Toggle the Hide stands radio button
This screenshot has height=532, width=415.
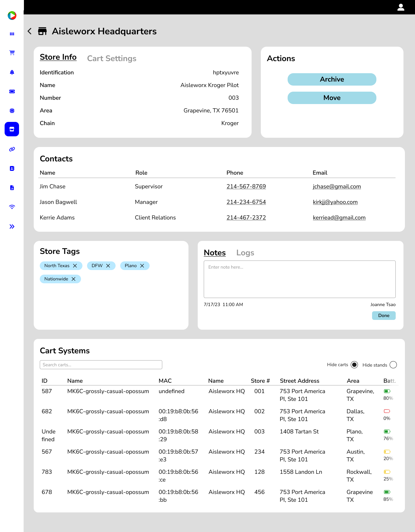pos(393,365)
